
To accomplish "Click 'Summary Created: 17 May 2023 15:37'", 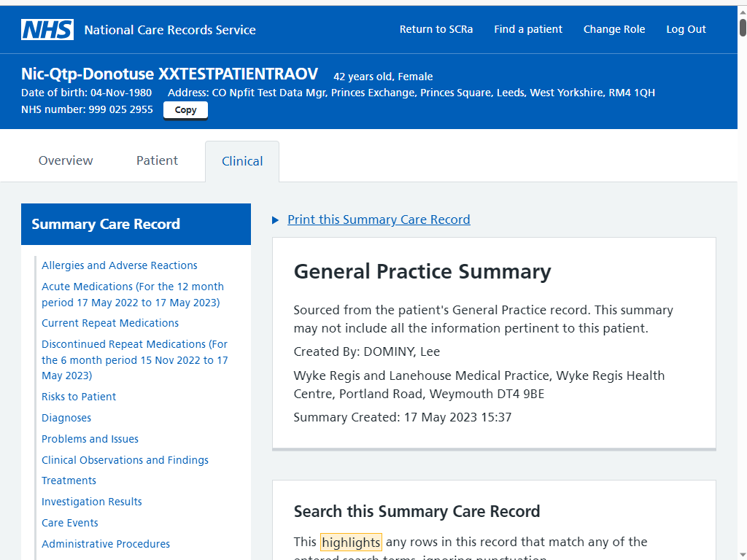I will point(403,417).
